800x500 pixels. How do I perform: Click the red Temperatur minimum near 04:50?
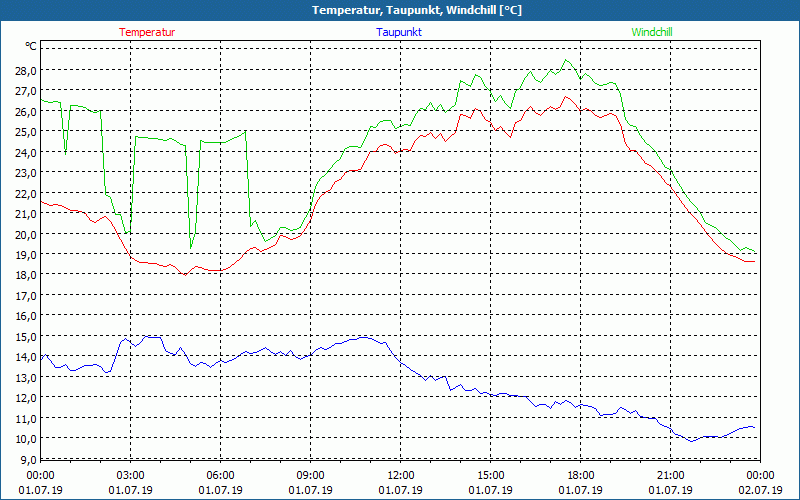pos(185,275)
